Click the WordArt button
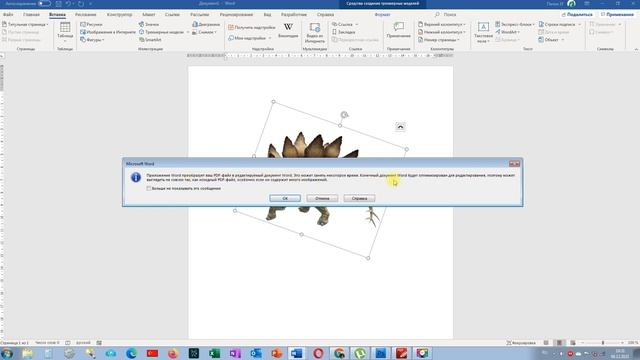The width and height of the screenshot is (640, 360). click(508, 32)
